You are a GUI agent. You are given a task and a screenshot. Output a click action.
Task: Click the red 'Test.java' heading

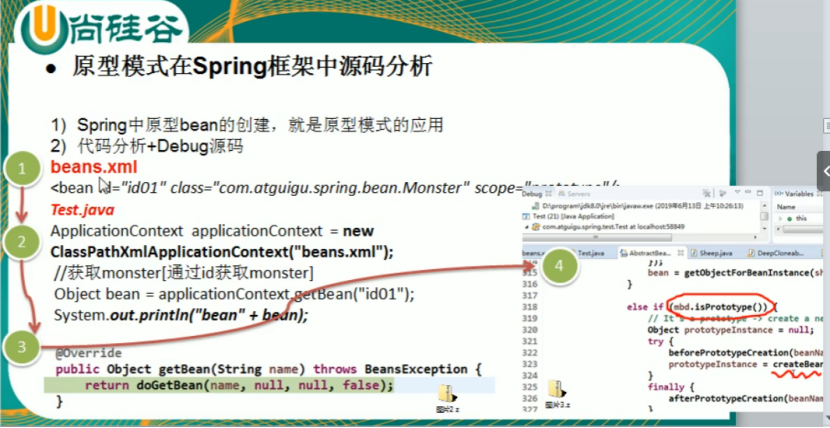coord(82,210)
